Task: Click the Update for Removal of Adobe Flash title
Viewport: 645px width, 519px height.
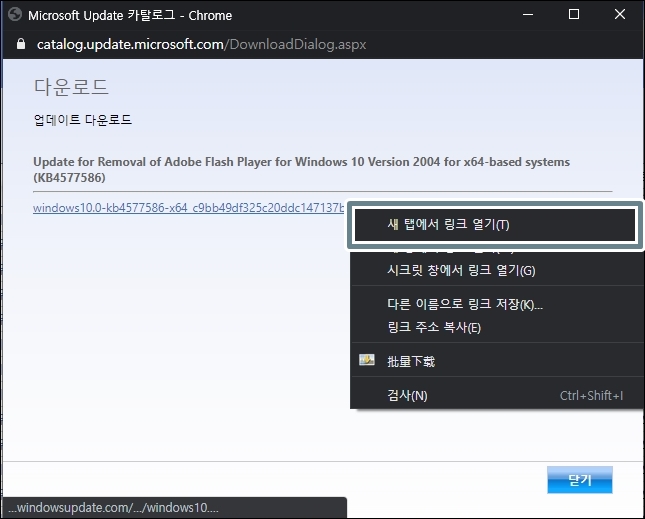Action: coord(302,169)
